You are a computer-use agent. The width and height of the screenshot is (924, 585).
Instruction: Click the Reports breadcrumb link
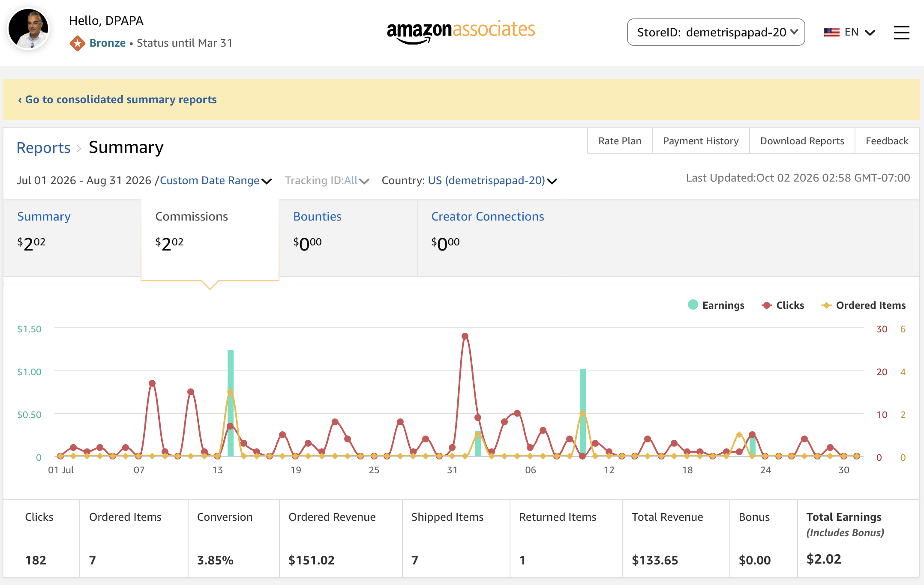click(43, 148)
